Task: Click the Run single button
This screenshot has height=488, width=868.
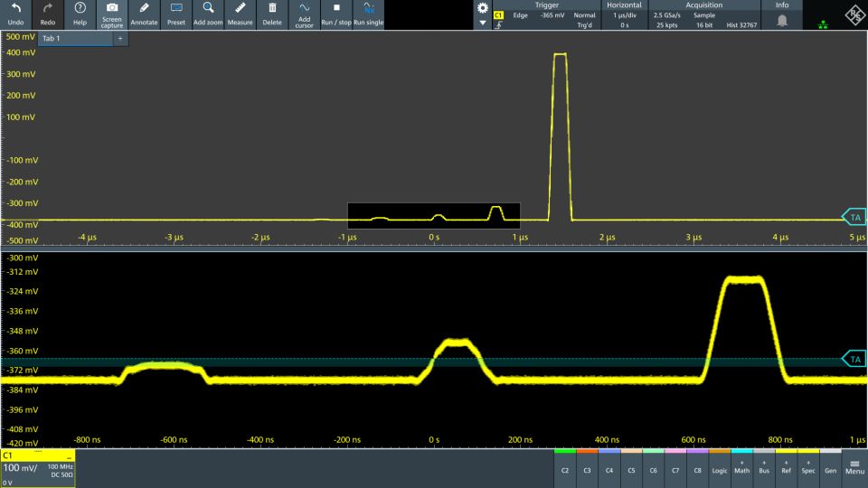Action: [368, 8]
